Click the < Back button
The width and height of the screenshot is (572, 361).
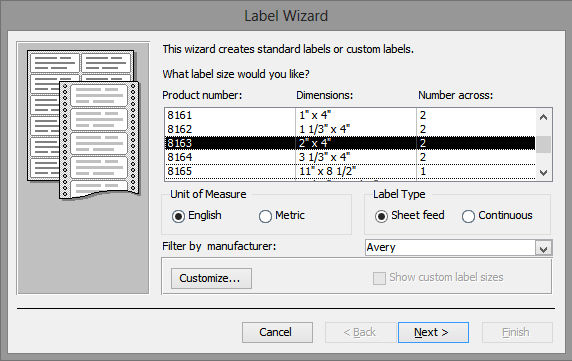360,332
